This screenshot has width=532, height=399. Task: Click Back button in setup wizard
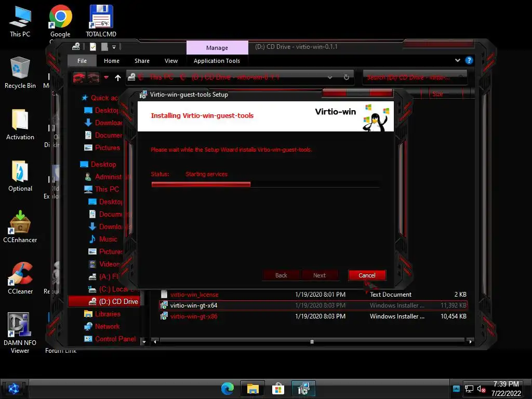281,275
